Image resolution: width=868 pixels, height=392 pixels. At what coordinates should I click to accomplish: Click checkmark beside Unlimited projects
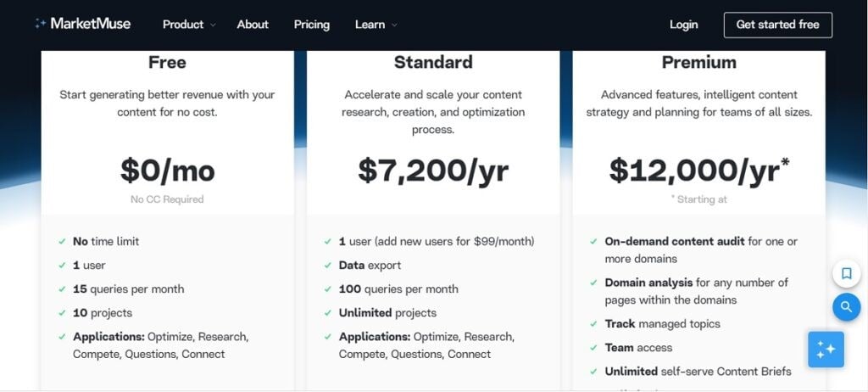tap(328, 313)
